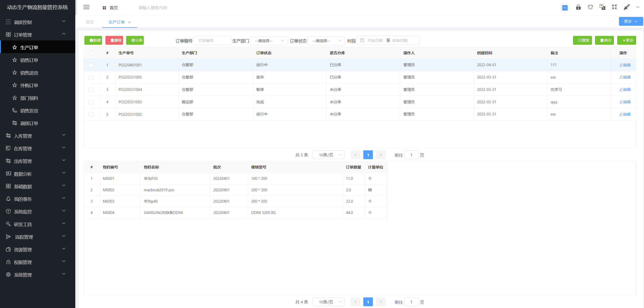Focus the 订单编号 input field
This screenshot has height=308, width=644.
coord(212,41)
